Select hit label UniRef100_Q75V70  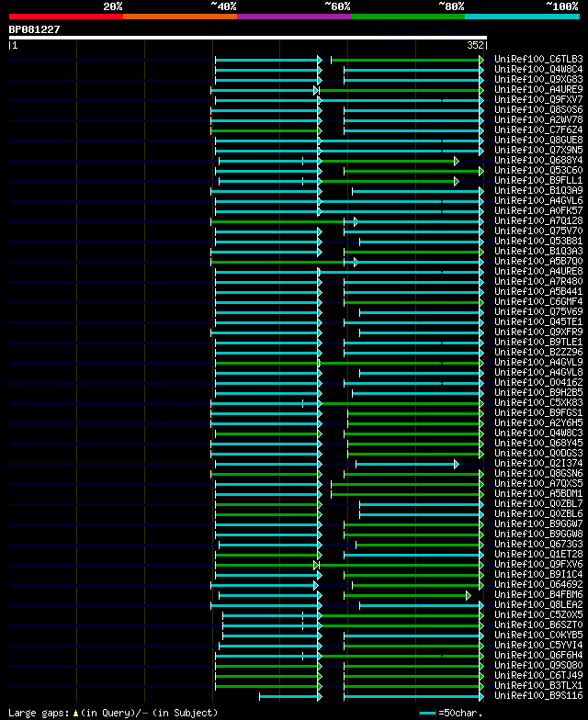(538, 231)
